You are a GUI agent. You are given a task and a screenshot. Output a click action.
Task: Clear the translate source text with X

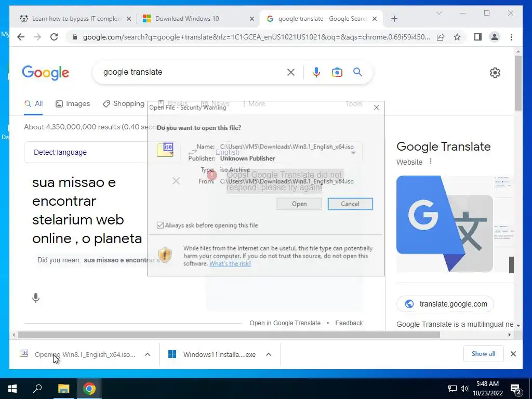[x=176, y=181]
